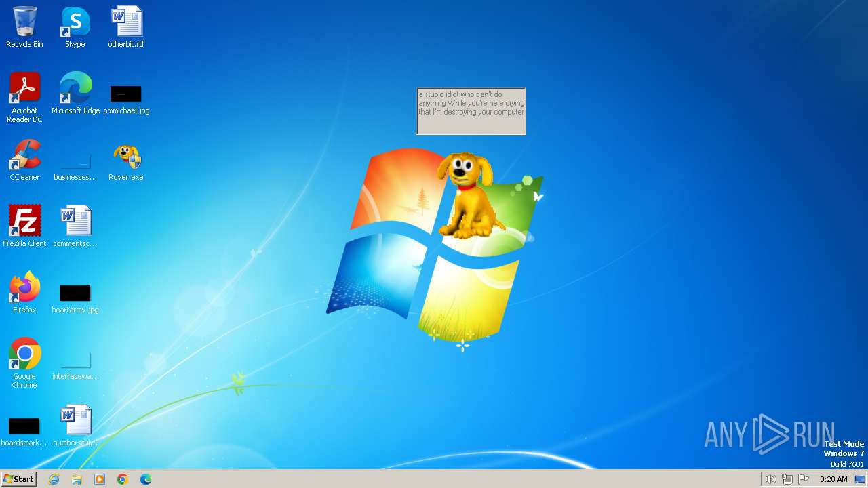The width and height of the screenshot is (868, 488).
Task: Launch Edge from the taskbar
Action: (146, 479)
